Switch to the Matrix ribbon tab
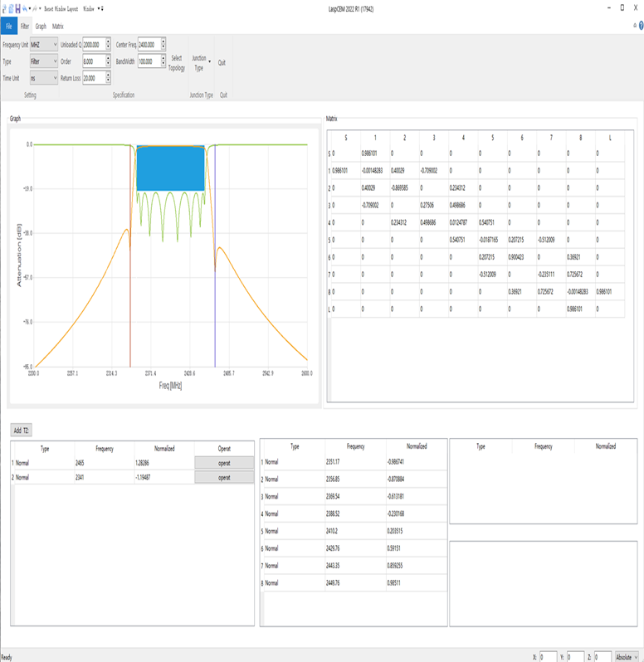 57,27
